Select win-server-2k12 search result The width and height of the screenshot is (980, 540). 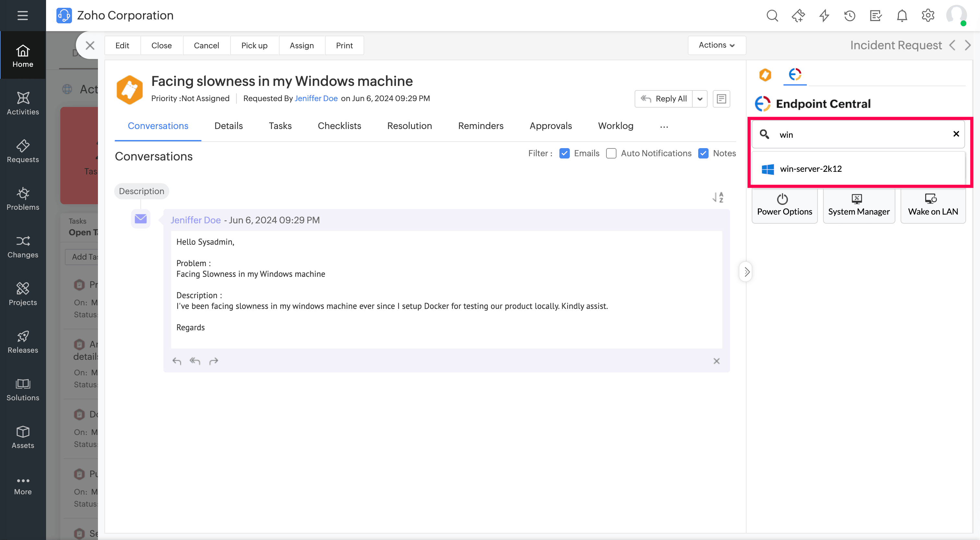[x=810, y=169]
